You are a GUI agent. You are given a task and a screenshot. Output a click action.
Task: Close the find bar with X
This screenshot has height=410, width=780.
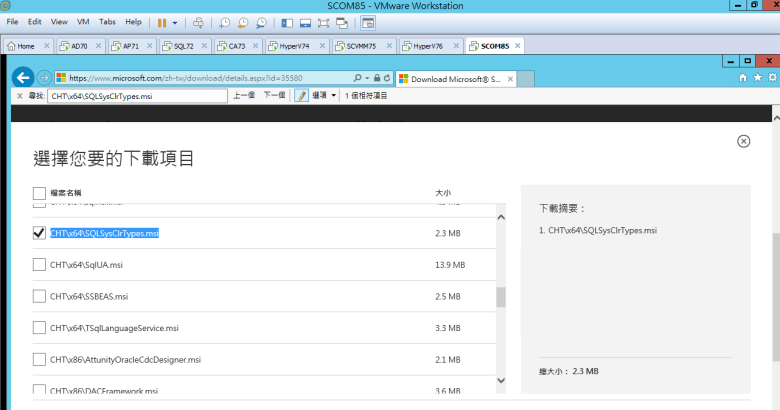pos(21,95)
